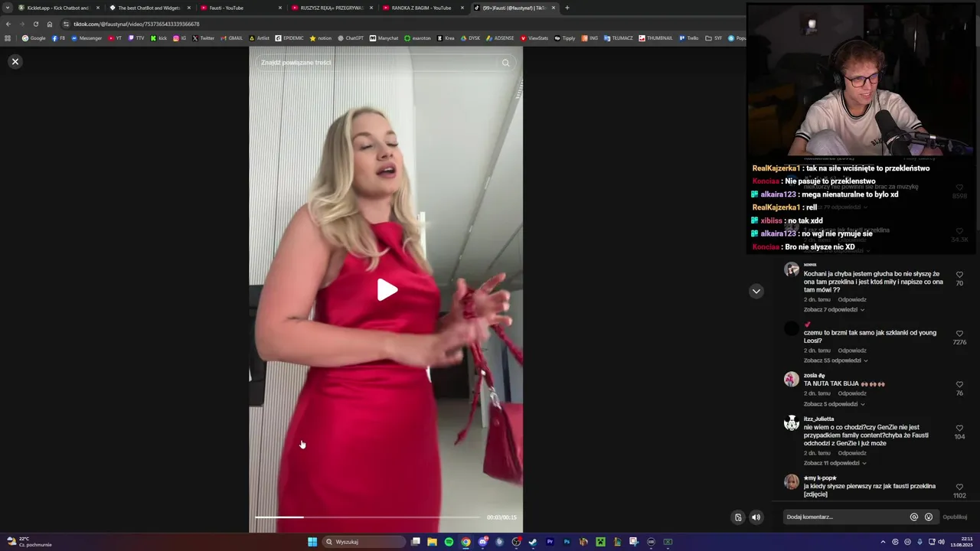Viewport: 980px width, 551px height.
Task: Reload the page with refresh icon
Action: pos(35,24)
